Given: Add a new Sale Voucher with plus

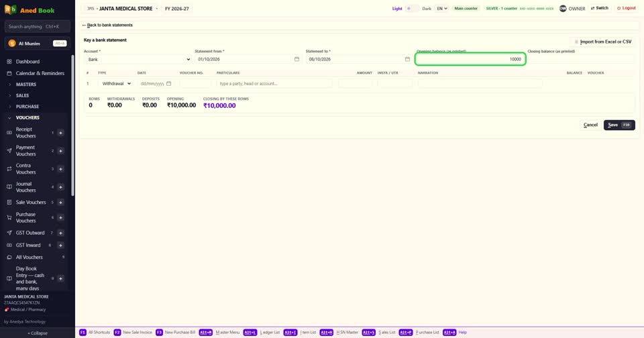Looking at the screenshot, I should pyautogui.click(x=61, y=202).
